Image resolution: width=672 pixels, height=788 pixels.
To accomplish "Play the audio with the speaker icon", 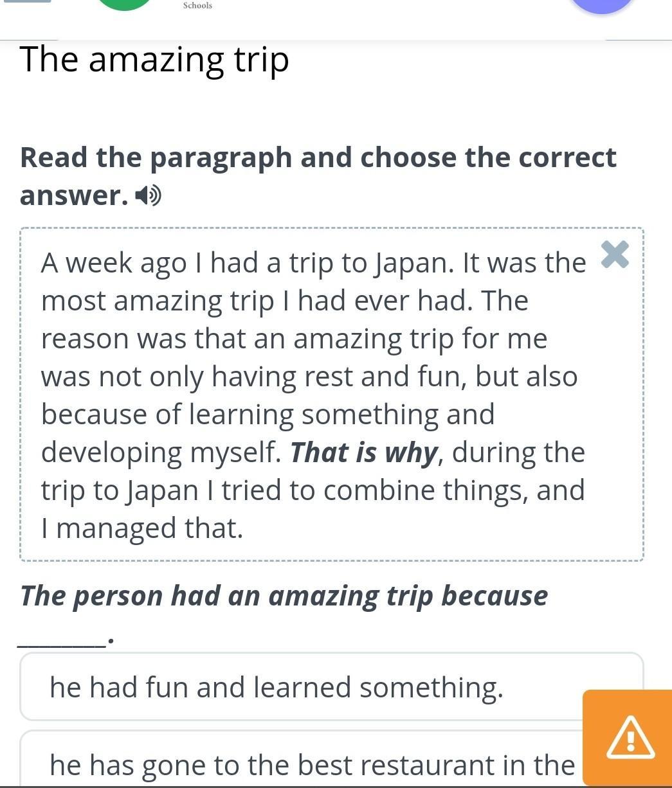I will tap(149, 195).
